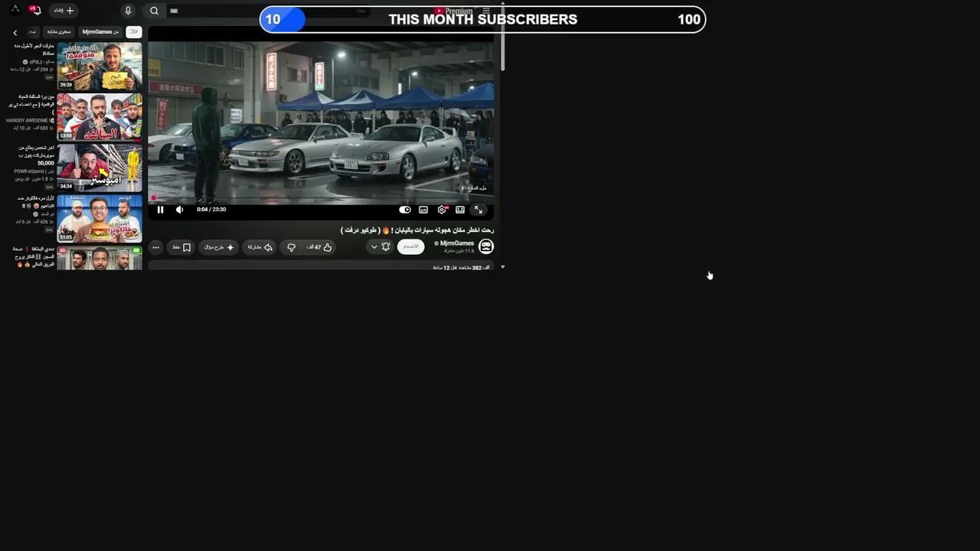Viewport: 980px width, 551px height.
Task: Click the '382' views and 12 hours line
Action: coord(461,268)
